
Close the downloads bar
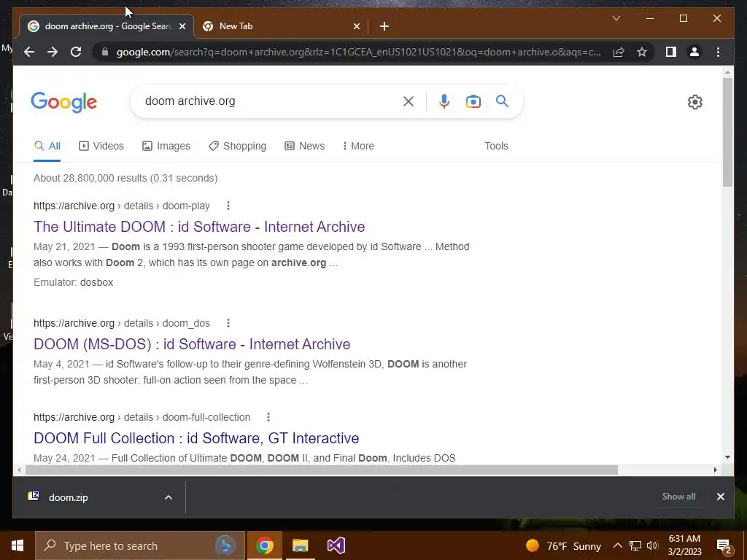720,497
